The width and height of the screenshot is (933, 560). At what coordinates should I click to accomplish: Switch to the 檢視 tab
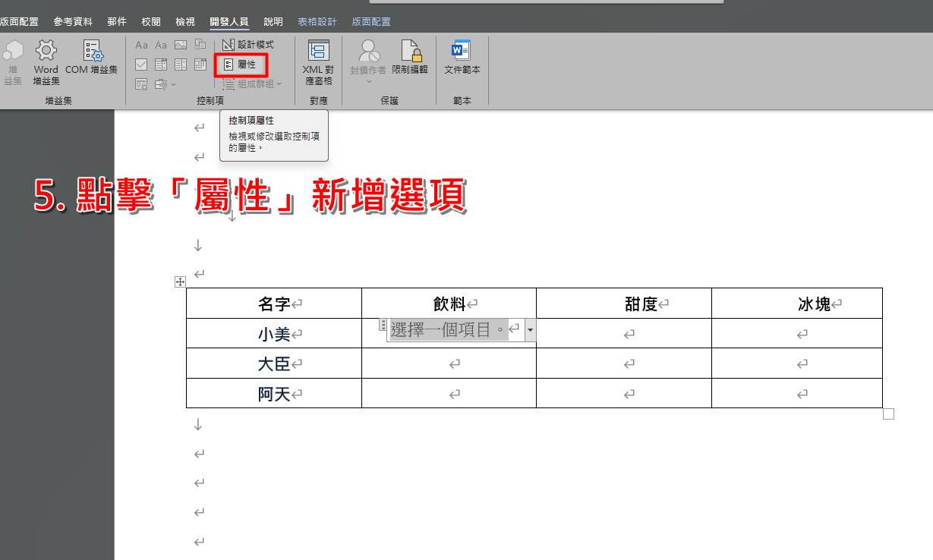[x=185, y=22]
